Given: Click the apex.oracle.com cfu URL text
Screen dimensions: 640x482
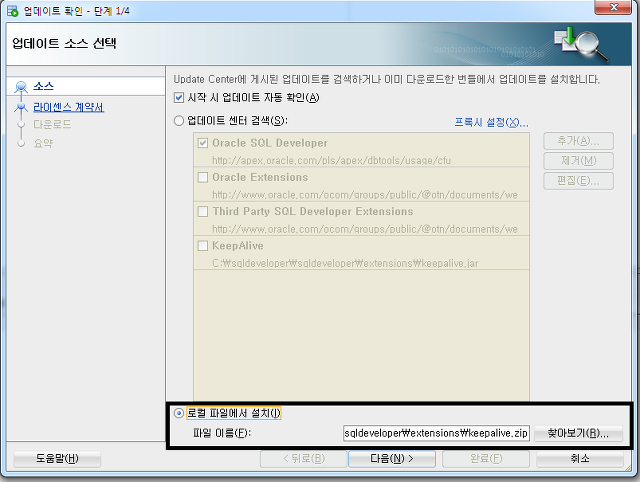Looking at the screenshot, I should (x=331, y=160).
